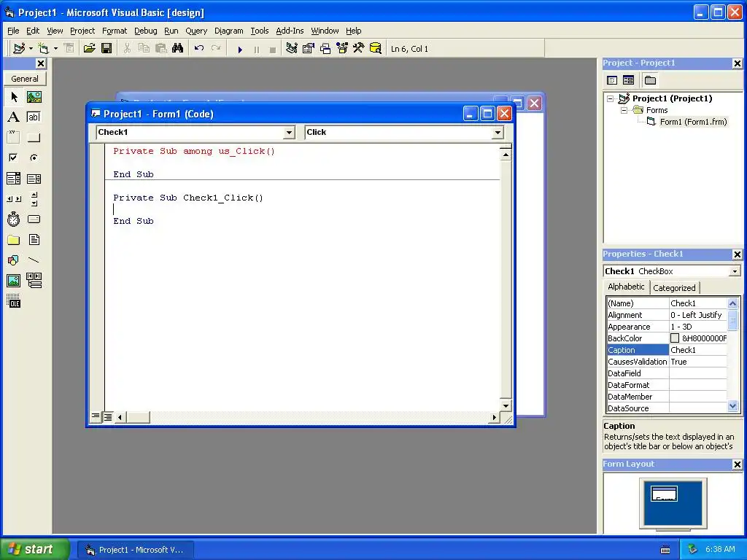747x560 pixels.
Task: Select the DriveListBox tool
Action: pyautogui.click(x=34, y=219)
